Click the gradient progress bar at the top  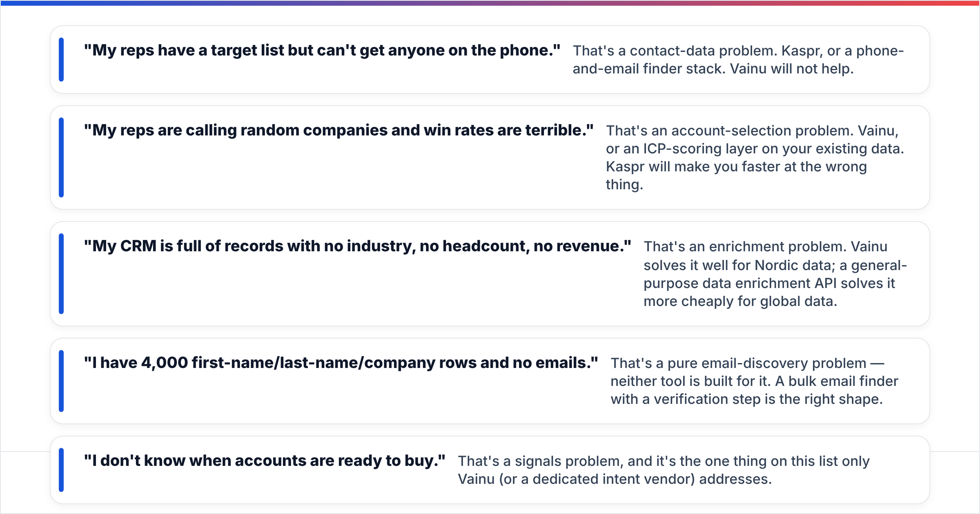pyautogui.click(x=490, y=3)
